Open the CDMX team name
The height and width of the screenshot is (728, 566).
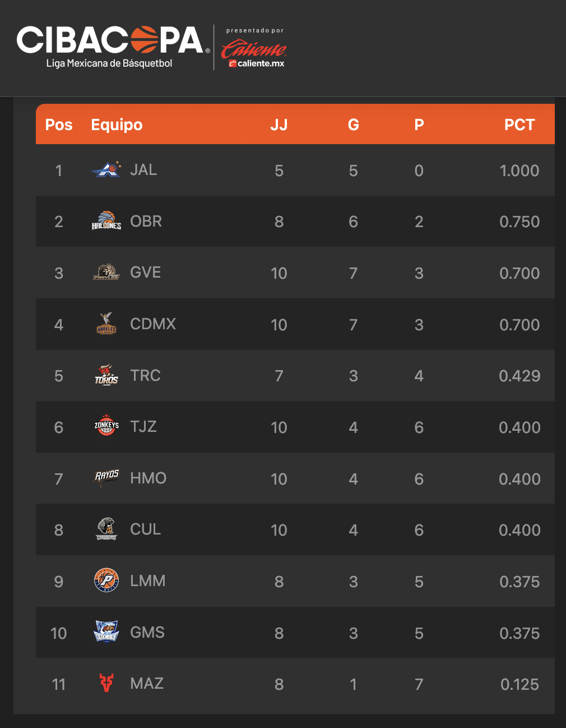pyautogui.click(x=153, y=324)
